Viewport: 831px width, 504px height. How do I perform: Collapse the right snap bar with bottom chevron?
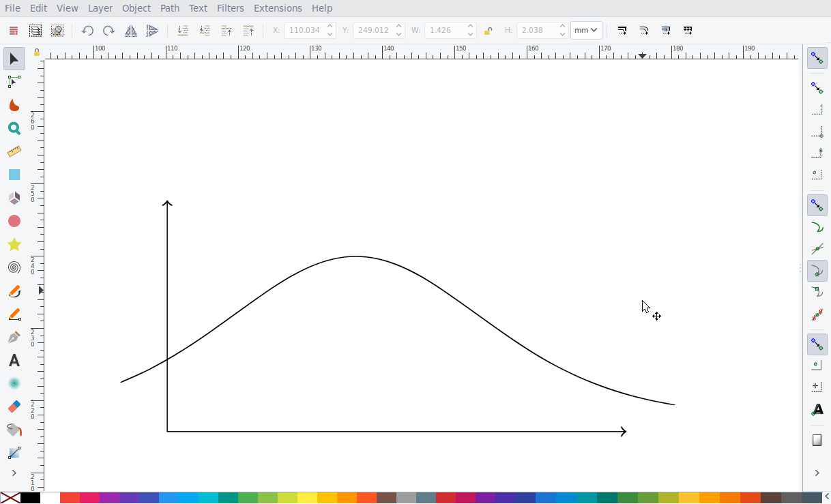tap(817, 473)
